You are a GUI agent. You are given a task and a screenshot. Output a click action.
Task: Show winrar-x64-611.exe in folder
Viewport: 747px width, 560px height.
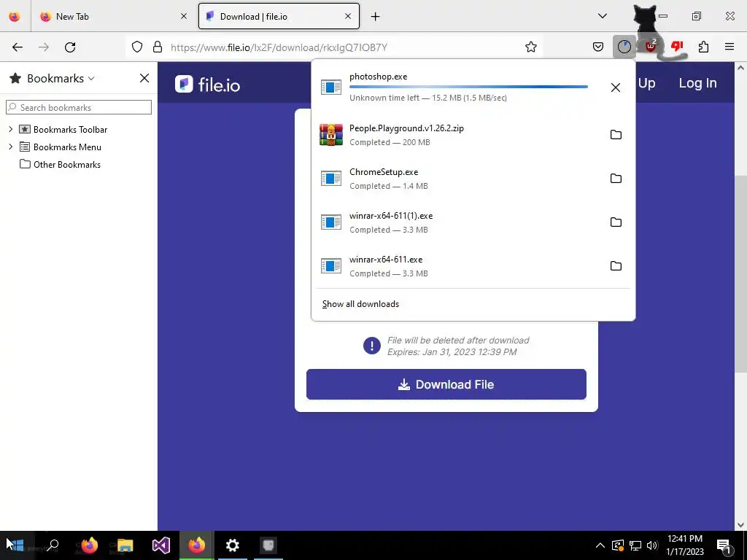pos(616,266)
